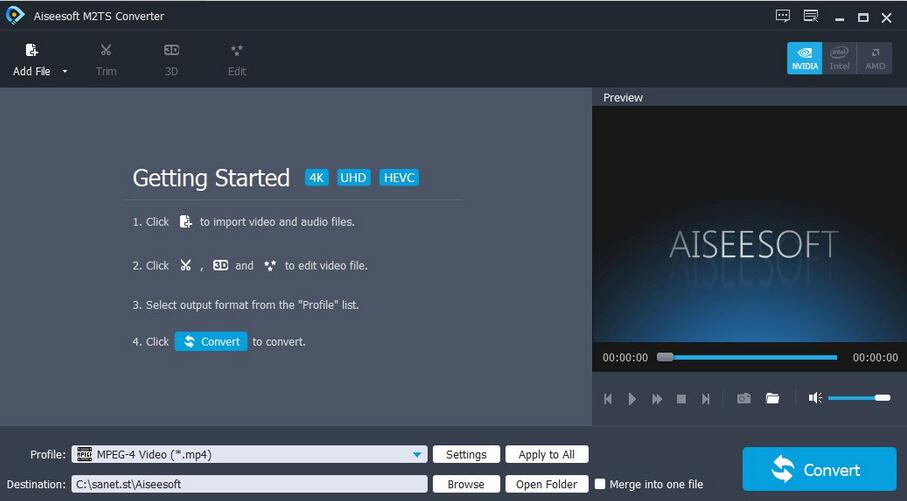Open the feedback chat icon in title bar
907x501 pixels.
point(783,16)
